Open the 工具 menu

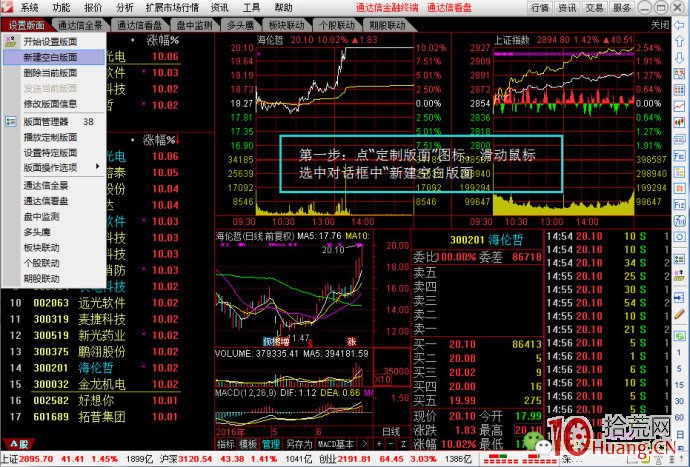(252, 7)
